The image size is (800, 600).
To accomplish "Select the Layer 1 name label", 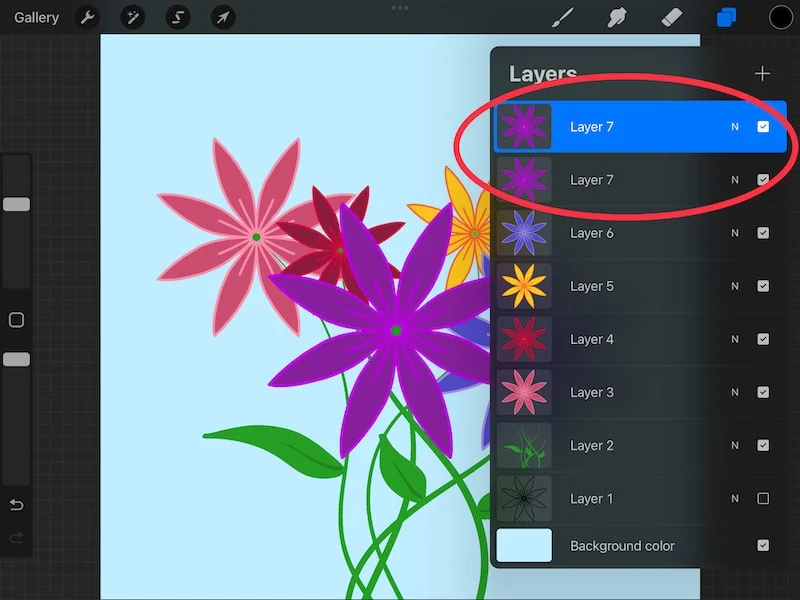I will point(592,498).
